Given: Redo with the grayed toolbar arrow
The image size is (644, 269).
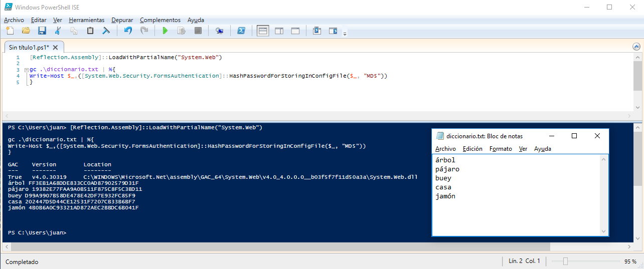Looking at the screenshot, I should 144,31.
